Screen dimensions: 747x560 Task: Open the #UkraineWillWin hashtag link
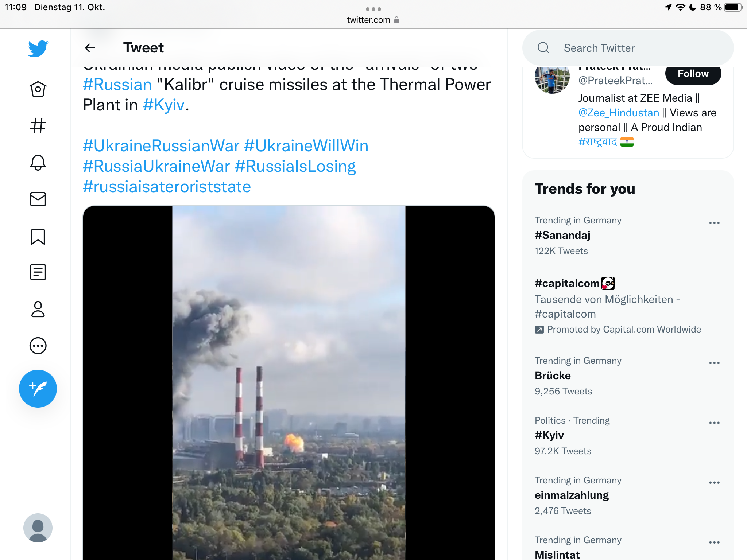[306, 146]
